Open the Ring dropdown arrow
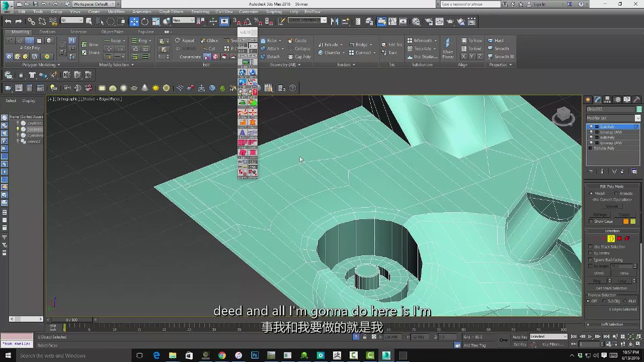Image resolution: width=644 pixels, height=362 pixels. pos(150,41)
